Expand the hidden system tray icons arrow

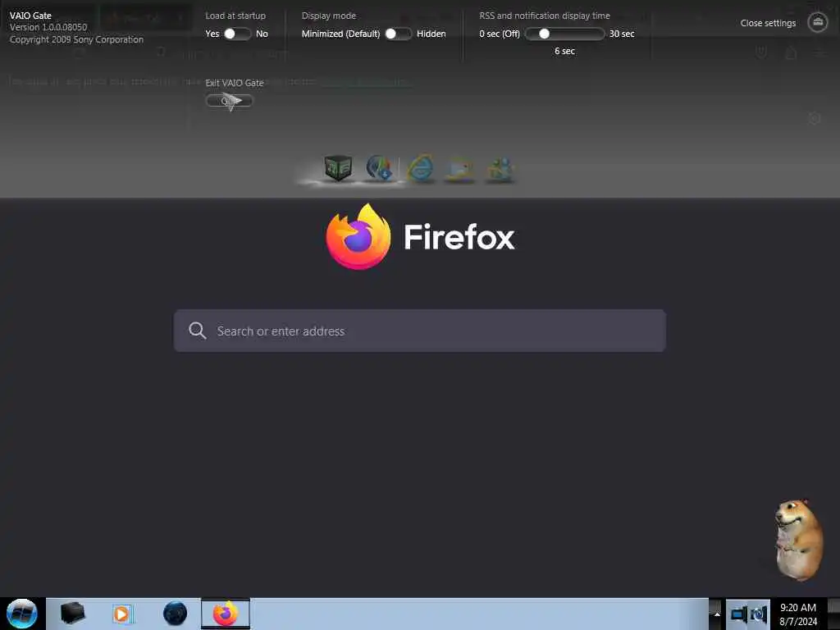tap(716, 614)
